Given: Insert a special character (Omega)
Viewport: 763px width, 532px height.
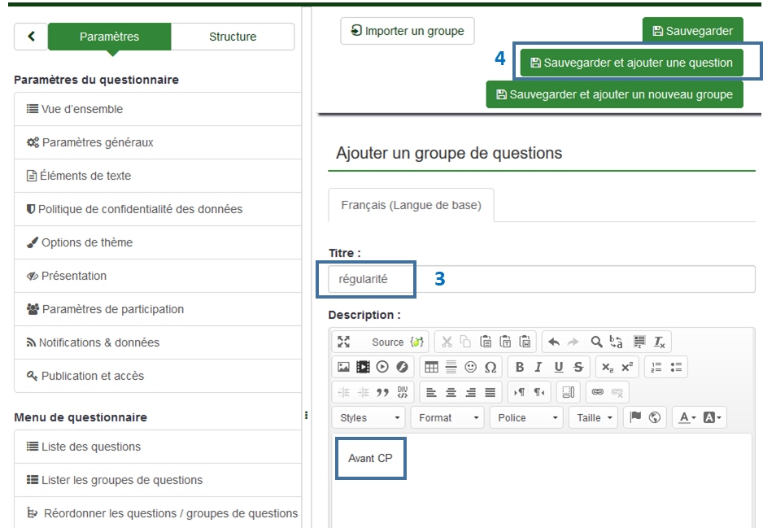Looking at the screenshot, I should pos(490,367).
